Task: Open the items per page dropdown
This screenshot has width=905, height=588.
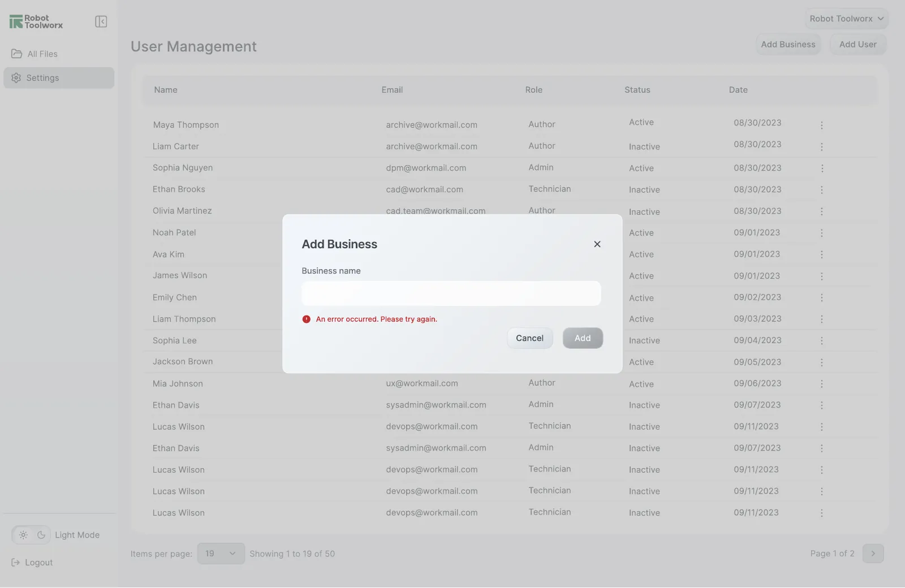Action: [221, 554]
